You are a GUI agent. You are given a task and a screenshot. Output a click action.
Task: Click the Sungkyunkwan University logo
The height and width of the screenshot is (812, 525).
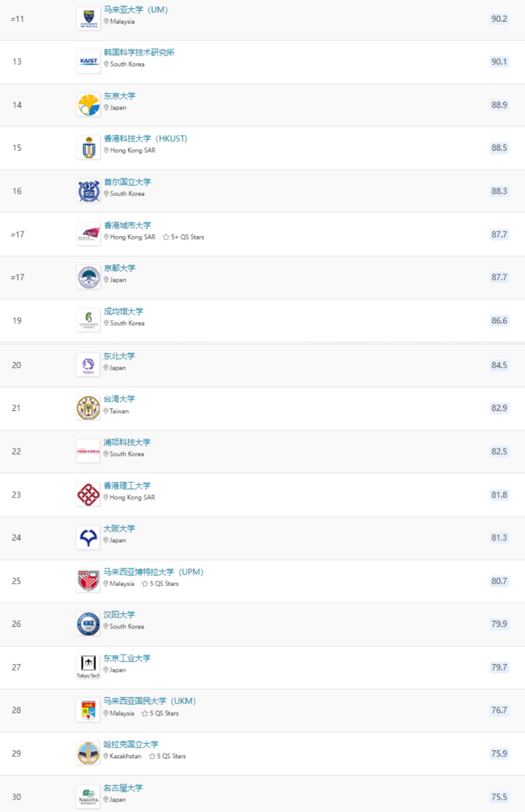click(x=89, y=320)
